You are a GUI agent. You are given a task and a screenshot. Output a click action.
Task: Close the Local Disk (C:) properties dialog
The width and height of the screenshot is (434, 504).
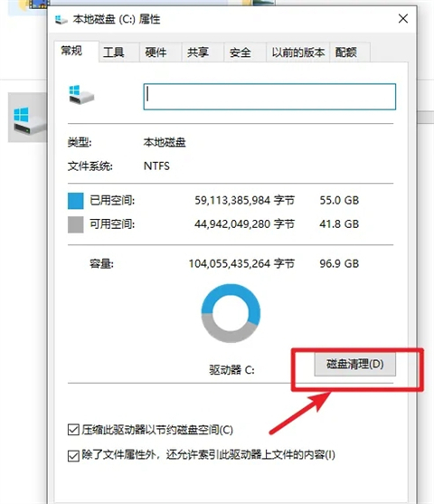(x=403, y=19)
